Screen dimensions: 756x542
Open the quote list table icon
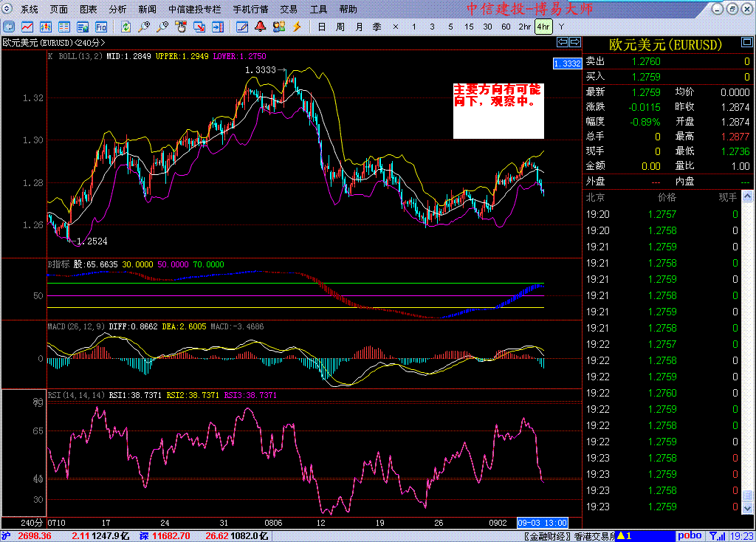pyautogui.click(x=63, y=27)
